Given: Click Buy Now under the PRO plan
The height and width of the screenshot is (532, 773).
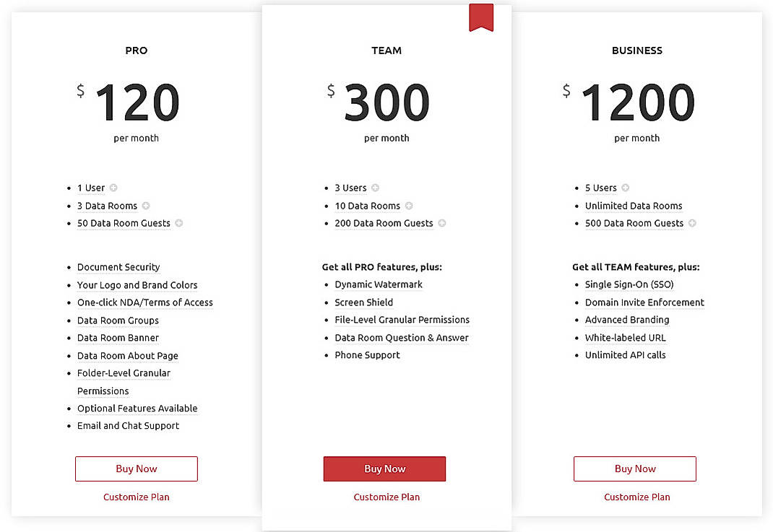Looking at the screenshot, I should (x=136, y=468).
